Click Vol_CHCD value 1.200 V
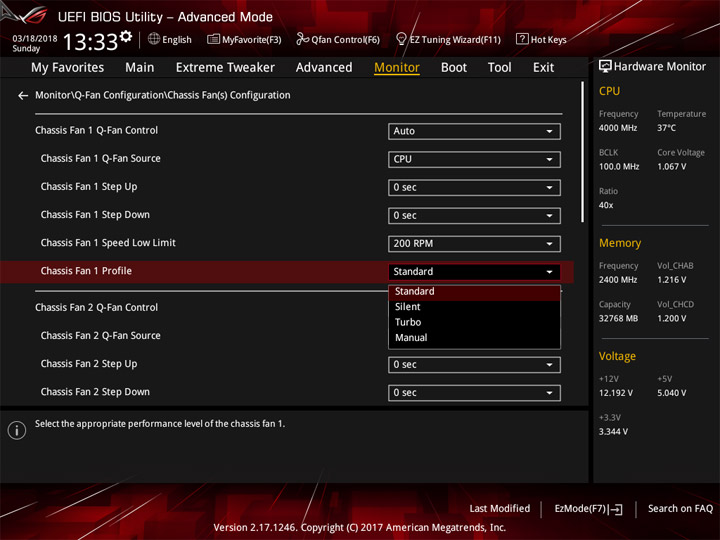720x540 pixels. coord(672,318)
